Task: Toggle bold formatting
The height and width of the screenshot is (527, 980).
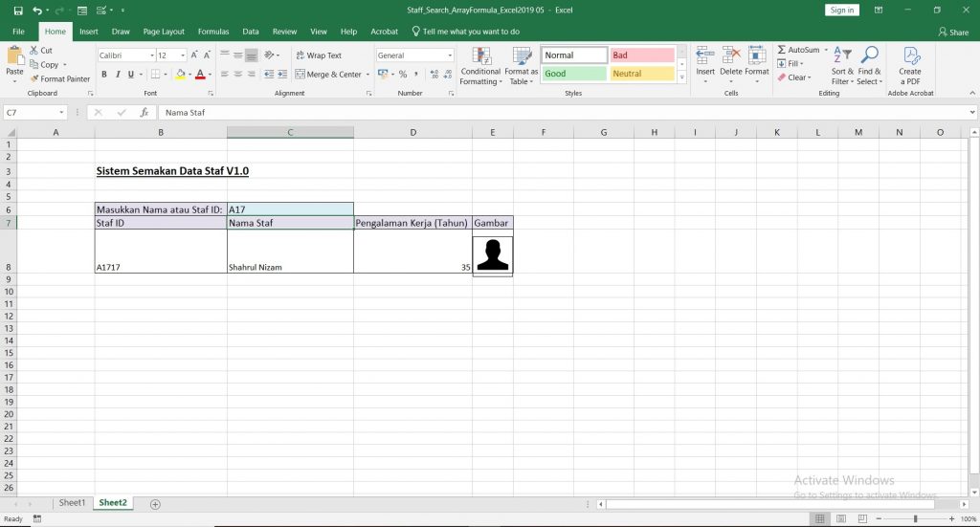Action: (x=103, y=75)
